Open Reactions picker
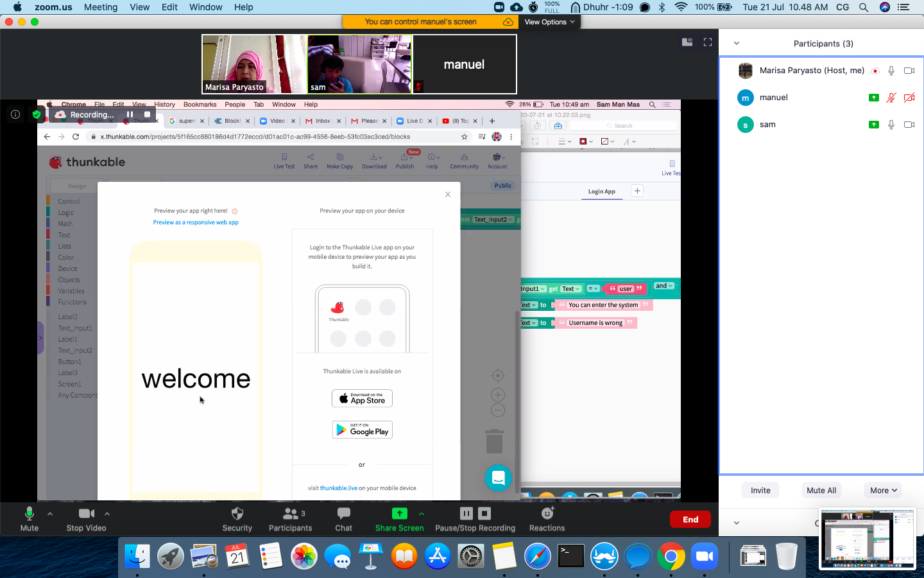This screenshot has height=578, width=924. 547,519
